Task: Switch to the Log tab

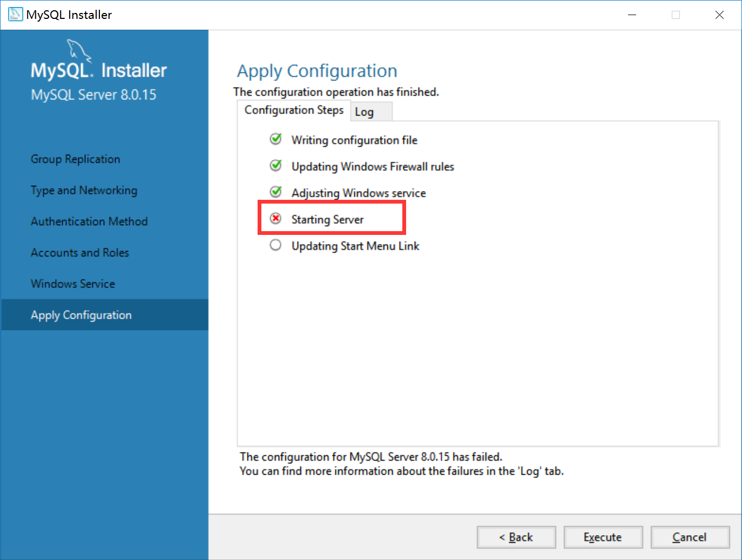Action: (x=364, y=111)
